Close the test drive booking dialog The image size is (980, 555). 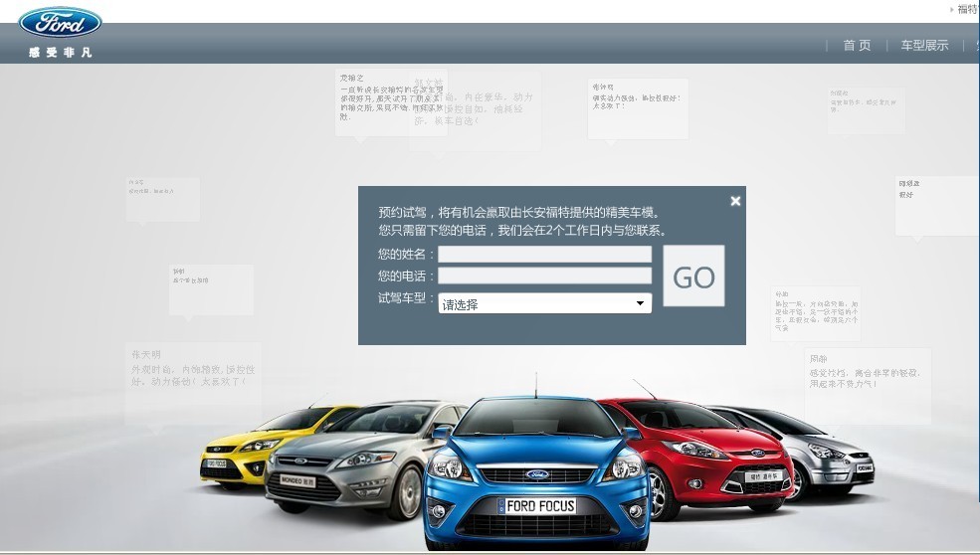click(x=735, y=201)
